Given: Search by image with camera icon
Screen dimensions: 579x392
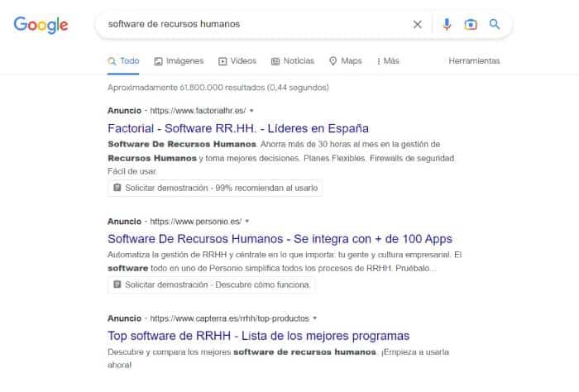Looking at the screenshot, I should click(471, 24).
